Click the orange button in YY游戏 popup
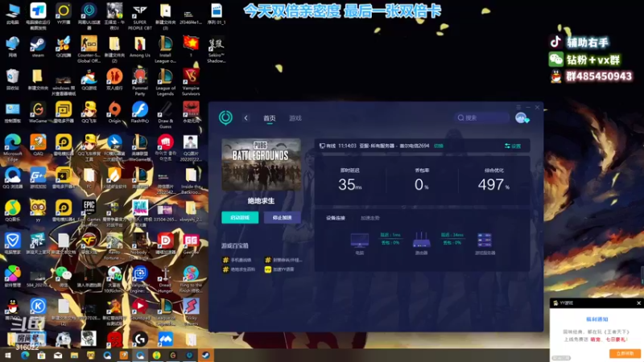 pos(625,353)
